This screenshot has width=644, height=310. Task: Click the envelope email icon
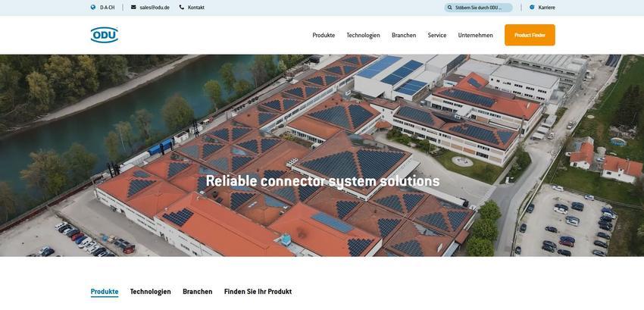pos(133,7)
